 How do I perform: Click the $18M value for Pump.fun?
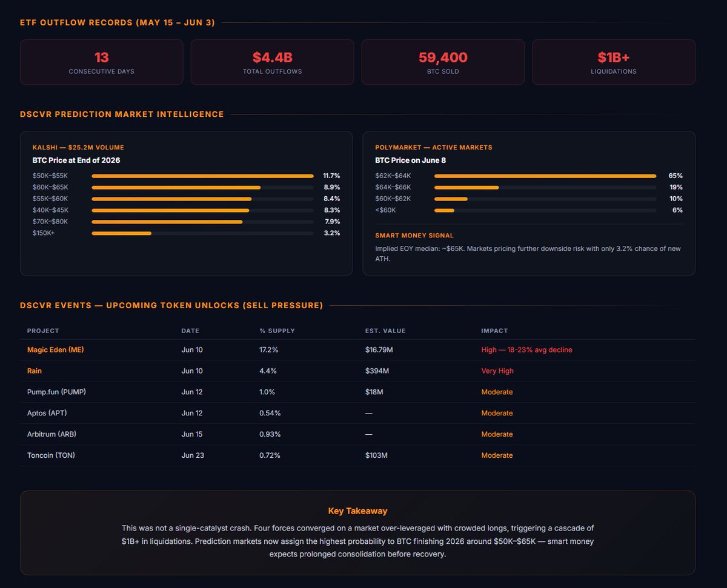tap(374, 392)
